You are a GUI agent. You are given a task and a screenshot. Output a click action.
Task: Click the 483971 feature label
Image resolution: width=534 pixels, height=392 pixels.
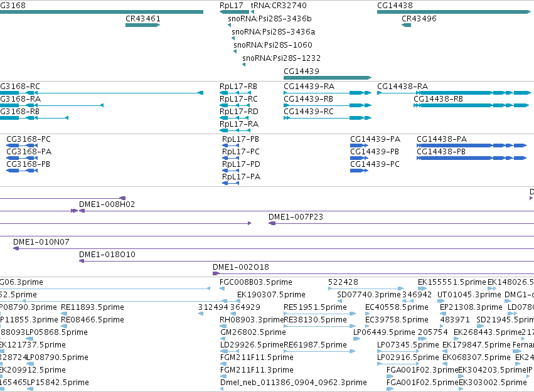tap(455, 320)
